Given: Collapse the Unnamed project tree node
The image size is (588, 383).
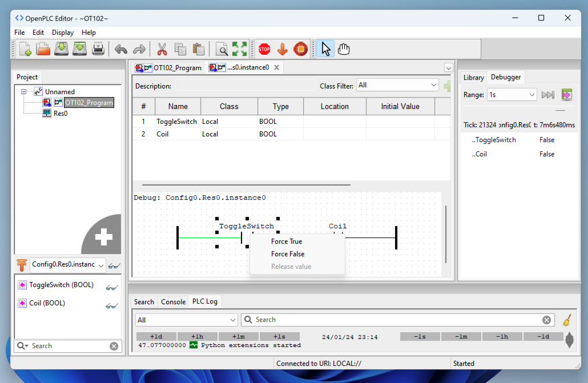Looking at the screenshot, I should tap(23, 91).
